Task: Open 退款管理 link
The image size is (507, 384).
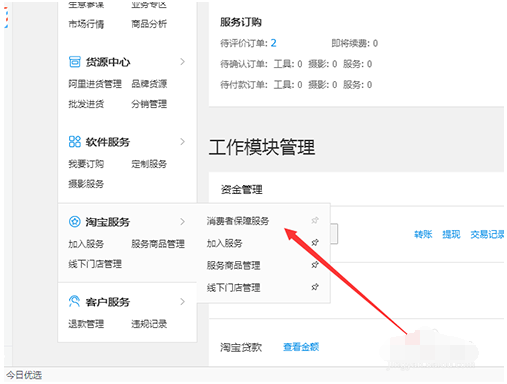Action: tap(86, 324)
